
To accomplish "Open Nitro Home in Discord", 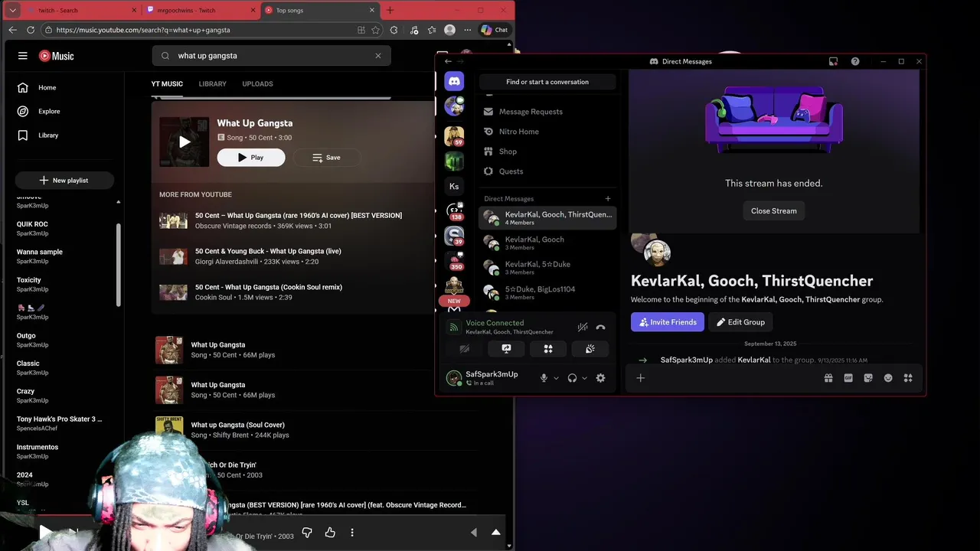I will tap(547, 132).
